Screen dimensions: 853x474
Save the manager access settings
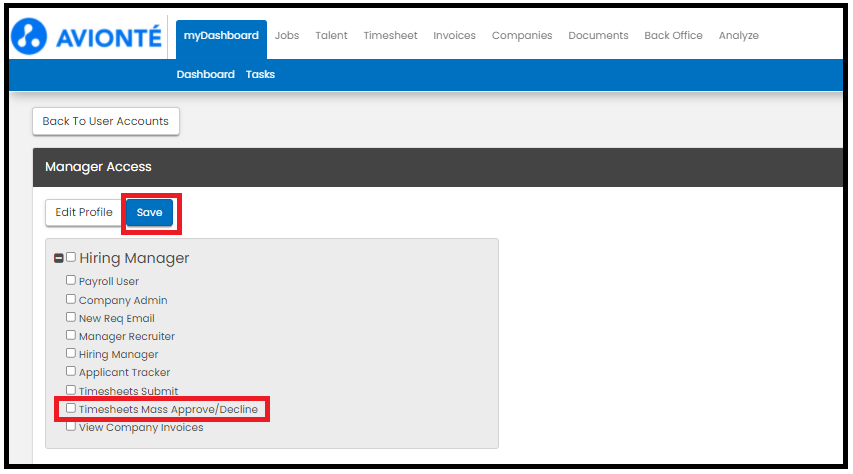(150, 212)
